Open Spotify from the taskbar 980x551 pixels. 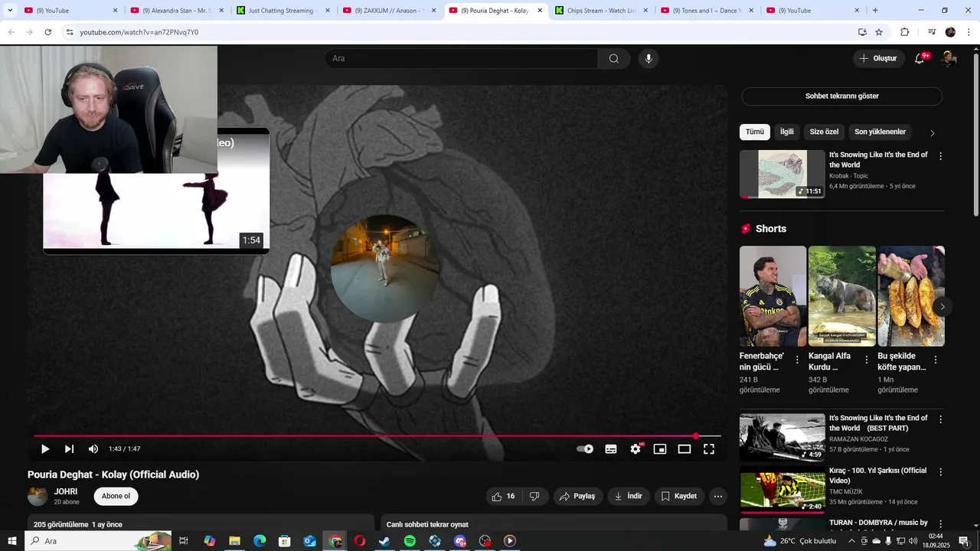(x=410, y=541)
